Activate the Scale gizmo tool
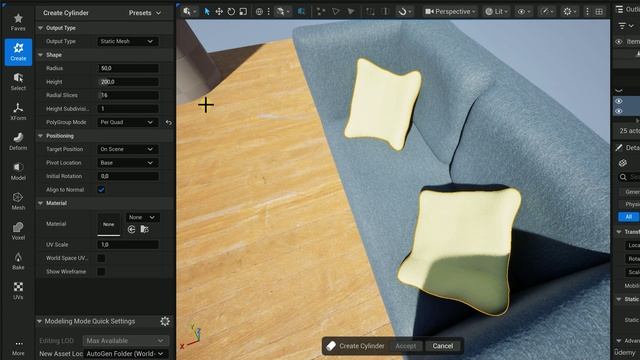 [243, 12]
